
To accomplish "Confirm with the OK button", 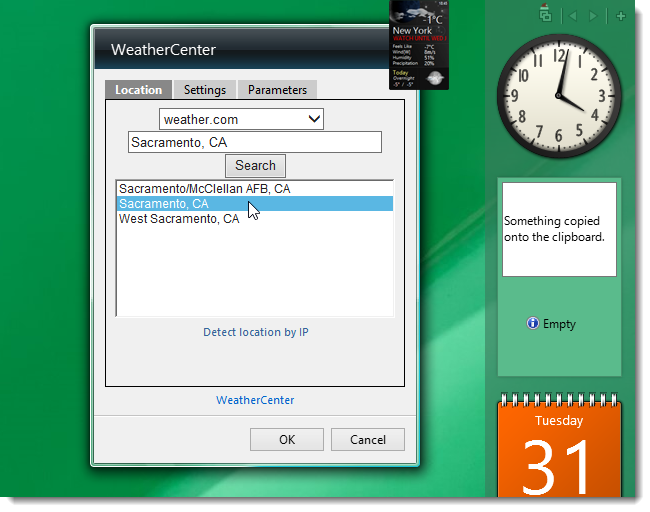I will point(287,439).
